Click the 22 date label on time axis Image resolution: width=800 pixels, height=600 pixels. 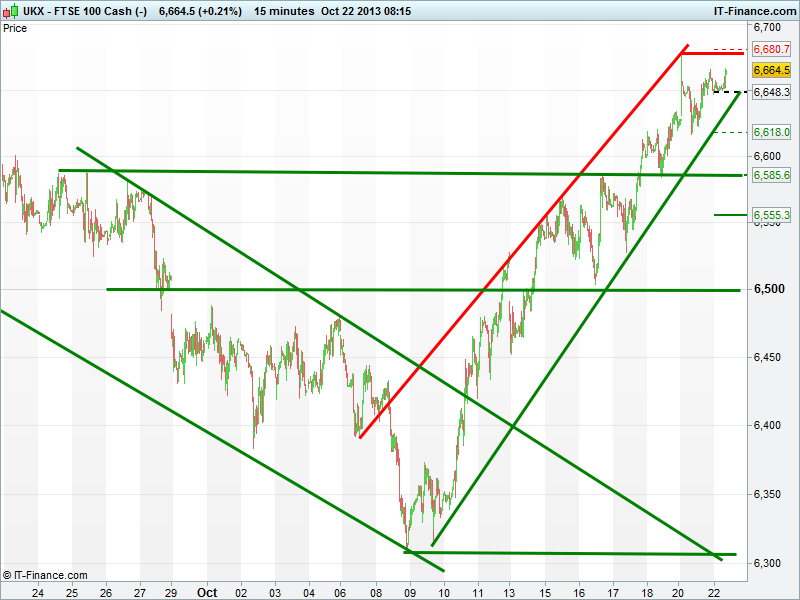[x=714, y=593]
